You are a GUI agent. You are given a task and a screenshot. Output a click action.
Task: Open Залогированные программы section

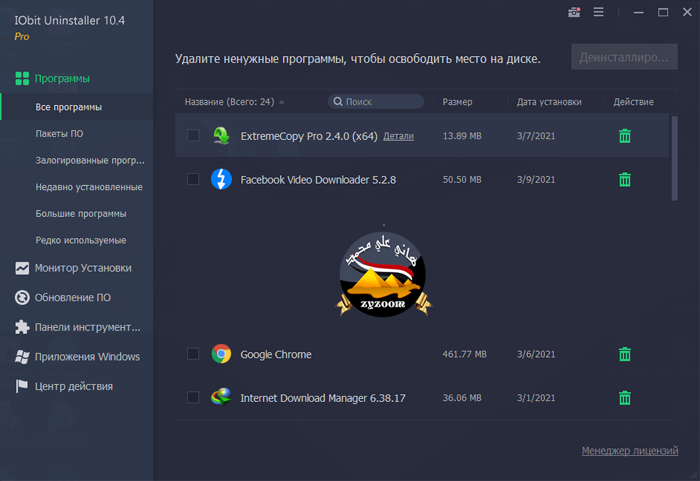coord(90,160)
